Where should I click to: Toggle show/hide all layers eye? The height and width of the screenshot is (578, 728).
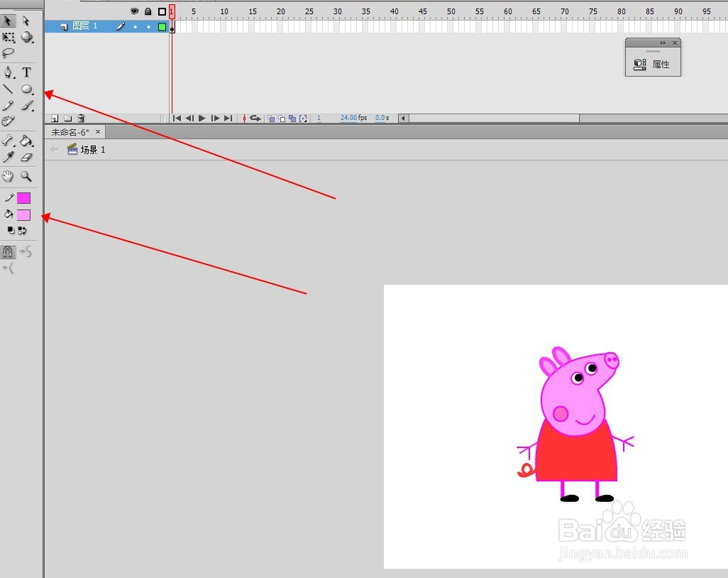[134, 11]
